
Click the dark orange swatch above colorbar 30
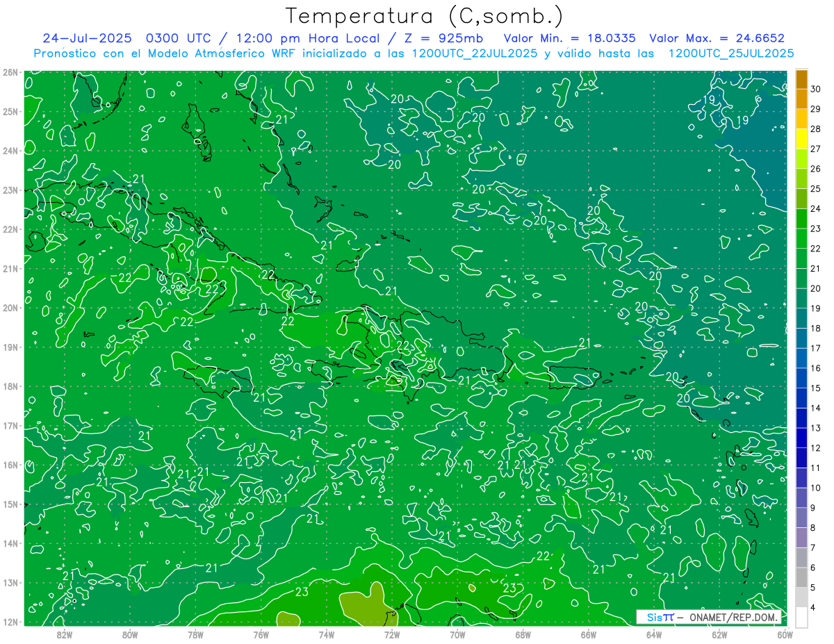[801, 79]
